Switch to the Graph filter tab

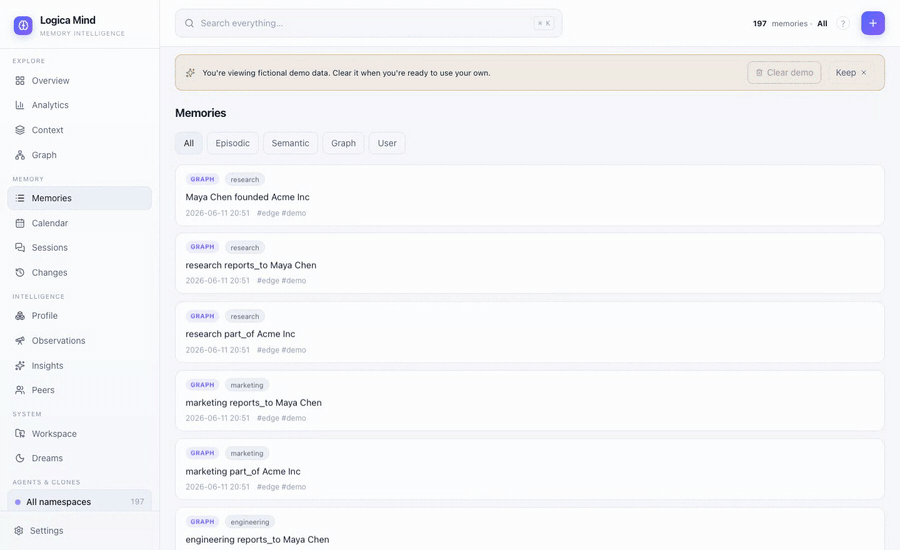coord(343,144)
